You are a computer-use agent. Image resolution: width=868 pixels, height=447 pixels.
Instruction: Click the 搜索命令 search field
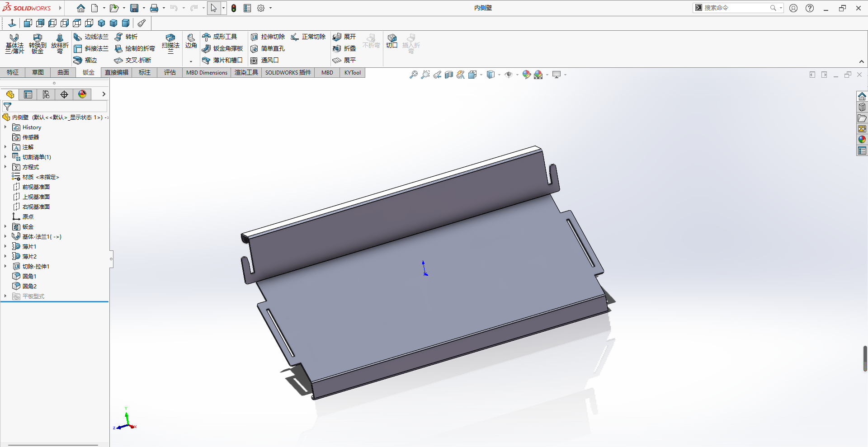click(x=736, y=8)
